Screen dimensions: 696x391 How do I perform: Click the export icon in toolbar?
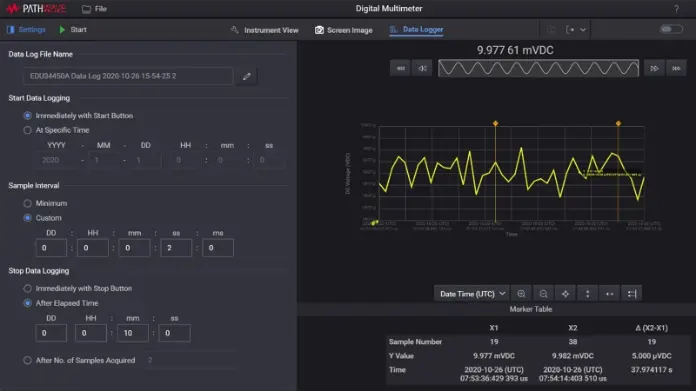tap(570, 30)
